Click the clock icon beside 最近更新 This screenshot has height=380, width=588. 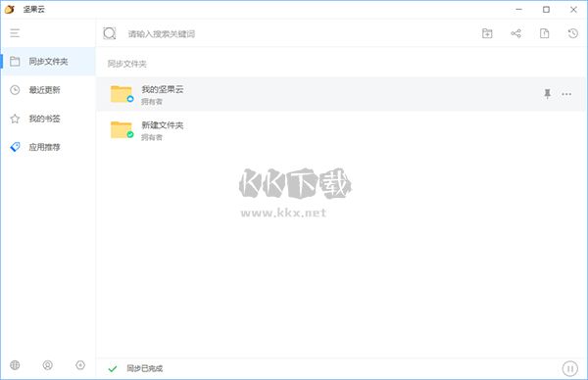point(15,90)
